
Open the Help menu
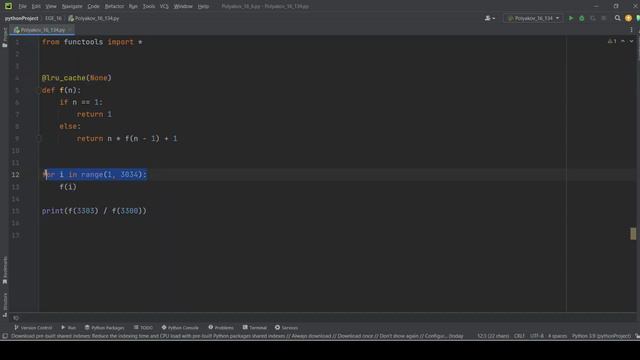click(x=203, y=7)
